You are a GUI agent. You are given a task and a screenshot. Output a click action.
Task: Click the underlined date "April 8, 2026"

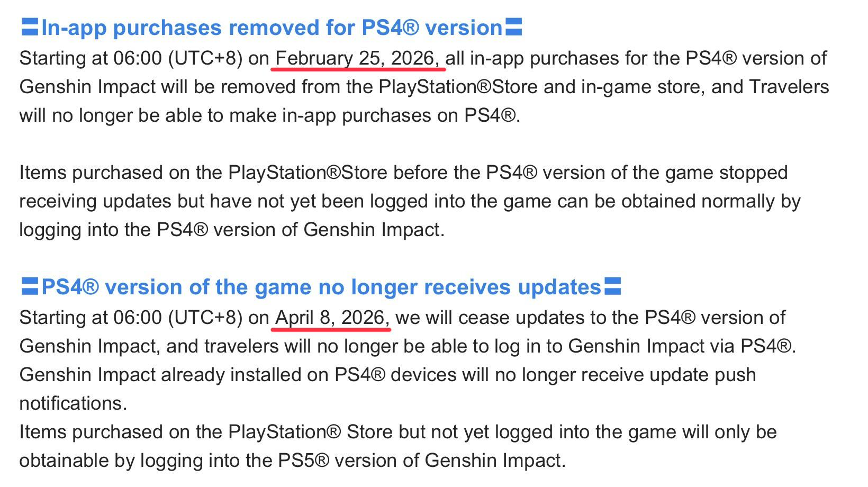point(331,317)
